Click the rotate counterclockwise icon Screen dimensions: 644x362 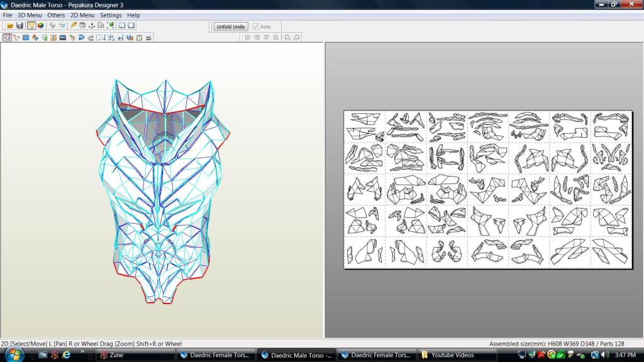pyautogui.click(x=287, y=38)
